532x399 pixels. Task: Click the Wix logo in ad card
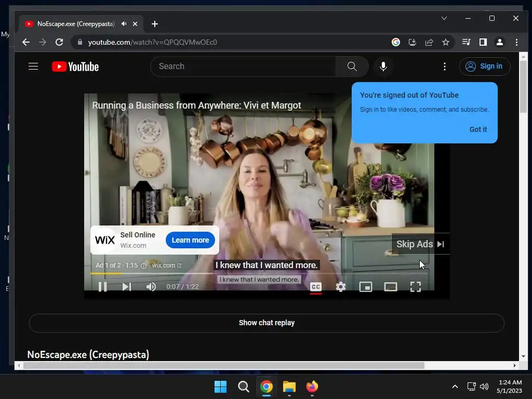pyautogui.click(x=105, y=240)
